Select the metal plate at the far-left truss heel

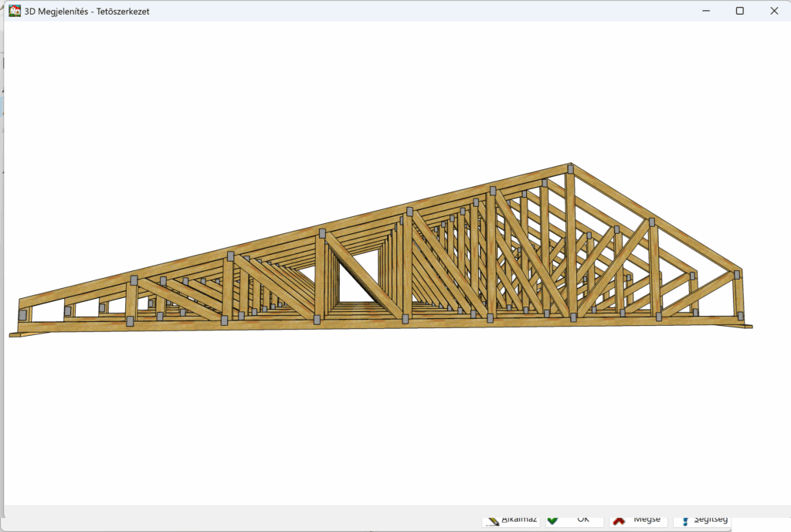23,315
